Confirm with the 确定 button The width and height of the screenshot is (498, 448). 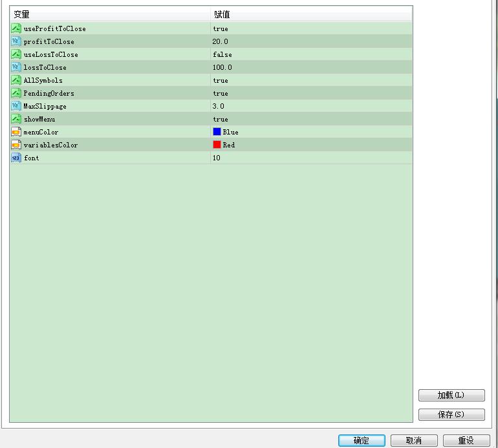tap(362, 440)
